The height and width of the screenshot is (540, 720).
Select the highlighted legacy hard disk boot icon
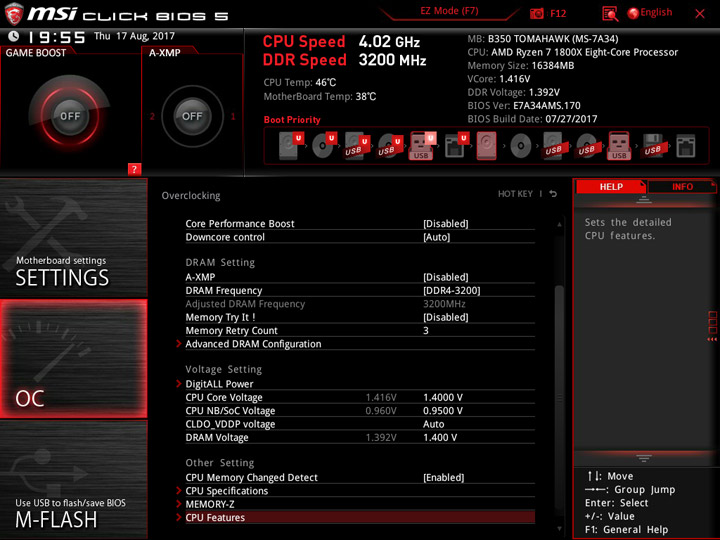pos(487,146)
